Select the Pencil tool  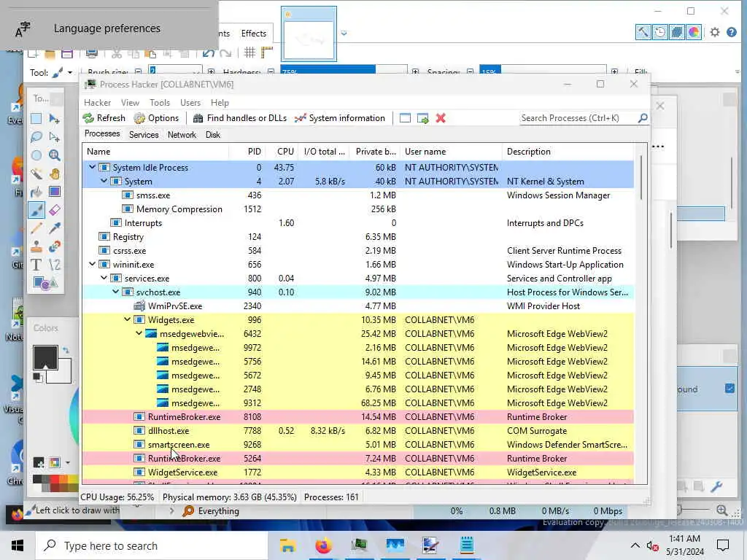coord(36,228)
